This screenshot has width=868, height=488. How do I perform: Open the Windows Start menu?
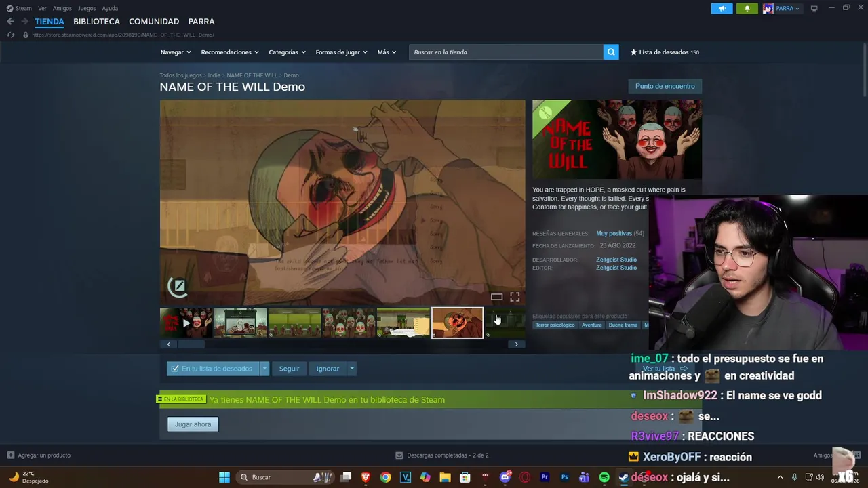pyautogui.click(x=224, y=477)
